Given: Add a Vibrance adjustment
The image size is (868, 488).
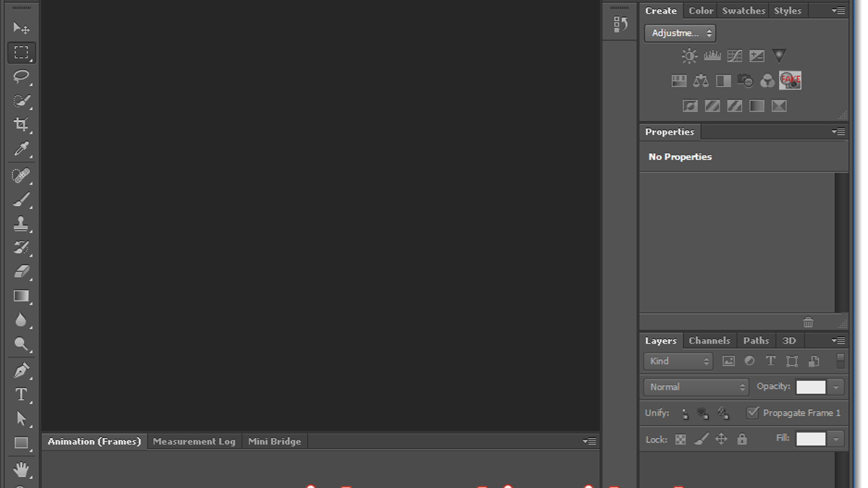Looking at the screenshot, I should tap(779, 56).
